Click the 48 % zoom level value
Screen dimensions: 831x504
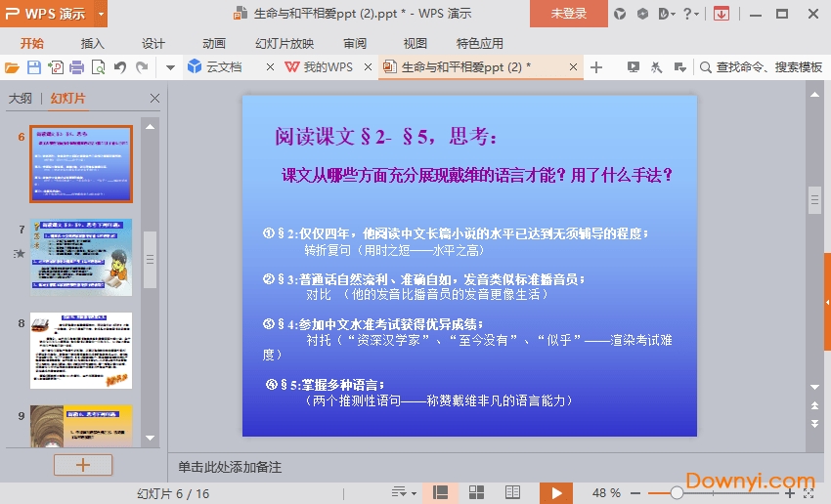tap(606, 493)
